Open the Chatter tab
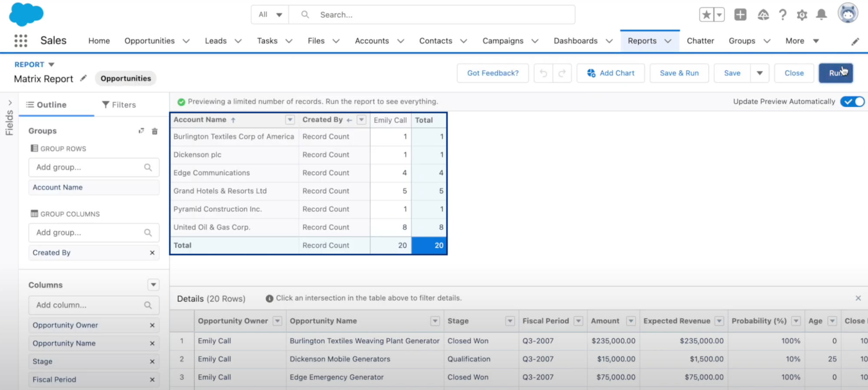The width and height of the screenshot is (868, 390). point(700,41)
